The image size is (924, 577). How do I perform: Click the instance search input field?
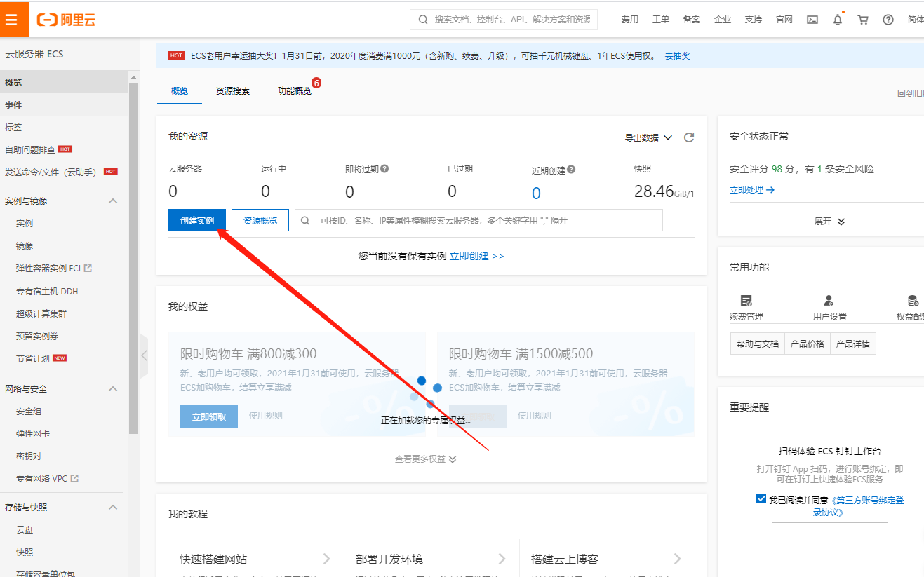click(x=478, y=220)
